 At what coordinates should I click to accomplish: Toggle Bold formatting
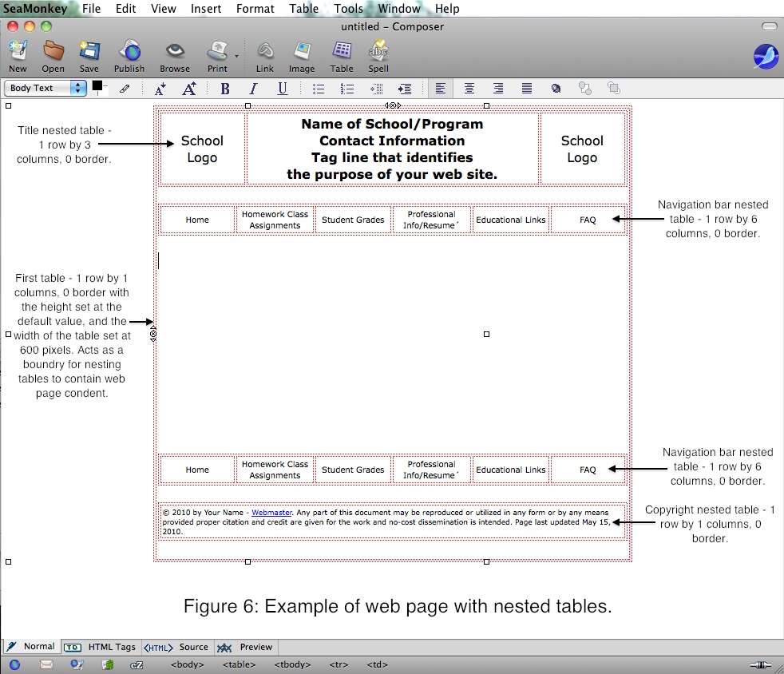pyautogui.click(x=225, y=89)
